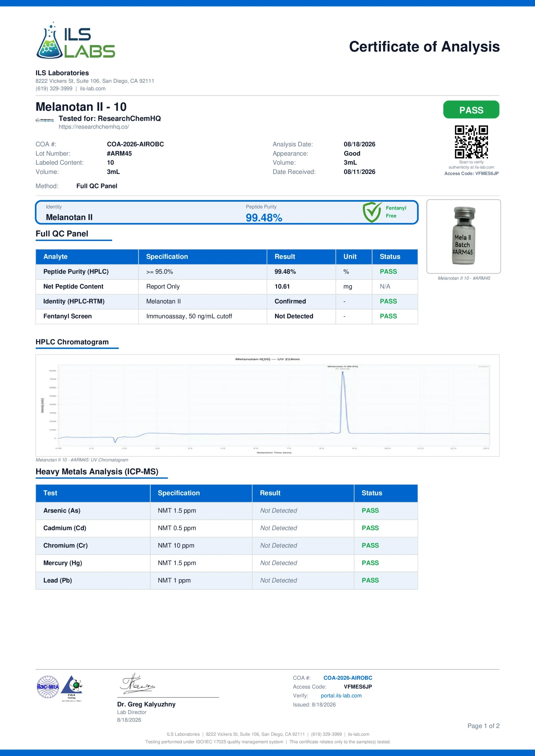Click the large blue '99.48%' purity value

click(264, 218)
